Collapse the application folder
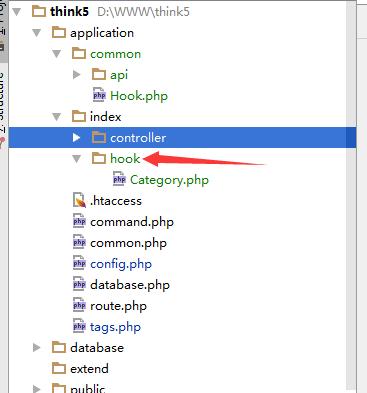The image size is (367, 393). pyautogui.click(x=37, y=33)
